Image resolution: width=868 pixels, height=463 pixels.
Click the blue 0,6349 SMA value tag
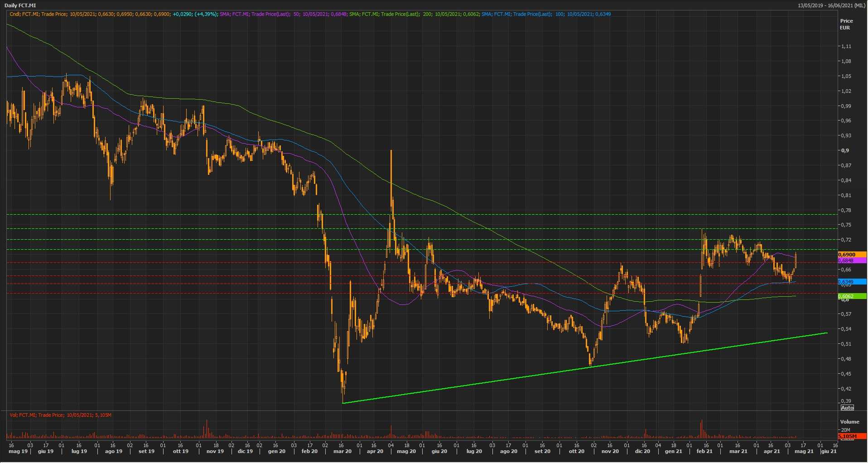click(x=852, y=282)
